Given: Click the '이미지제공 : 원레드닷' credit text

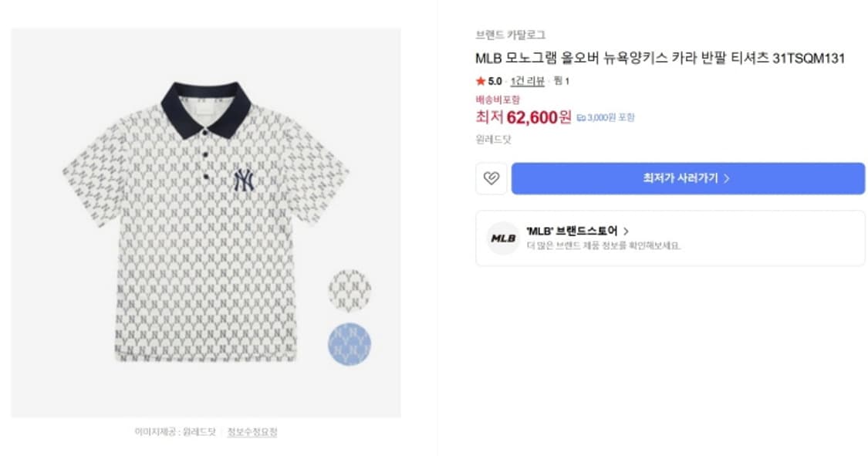Looking at the screenshot, I should click(175, 431).
